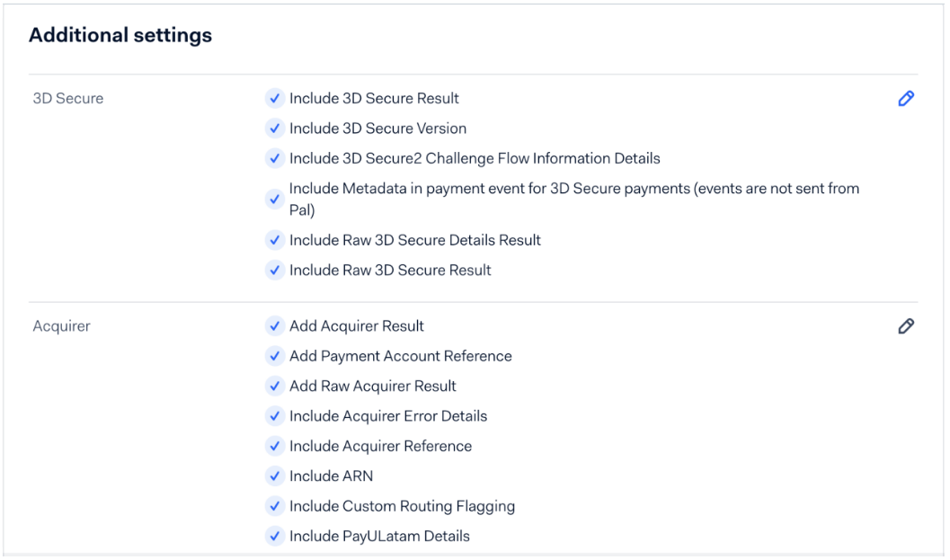Click the pencil icon for the Acquirer section
This screenshot has width=950, height=560.
click(x=906, y=327)
